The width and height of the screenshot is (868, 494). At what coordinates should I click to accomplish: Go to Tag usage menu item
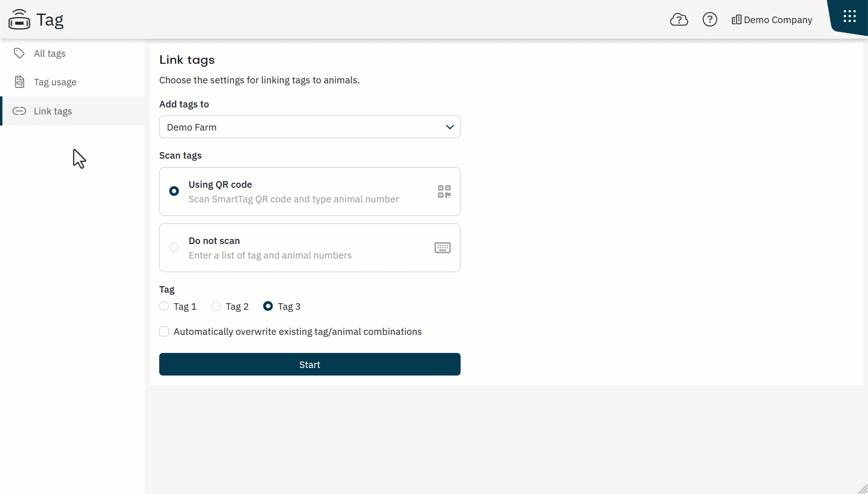[73, 82]
